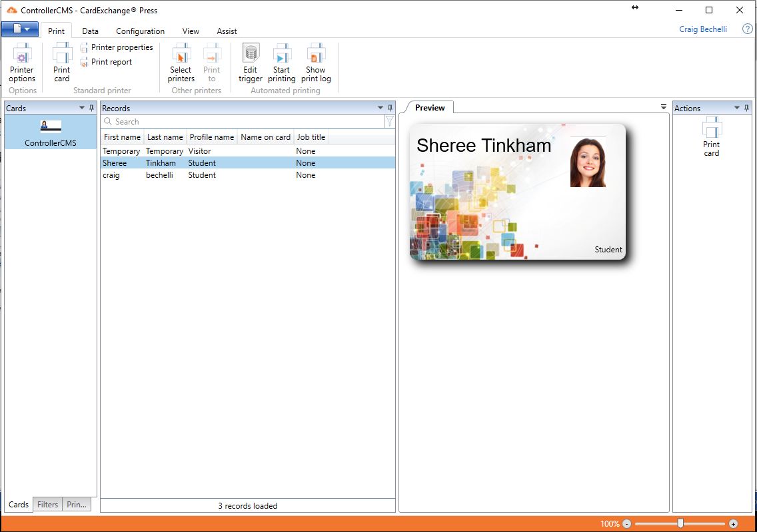Click the zoom slider handle
The width and height of the screenshot is (757, 532).
pyautogui.click(x=680, y=523)
